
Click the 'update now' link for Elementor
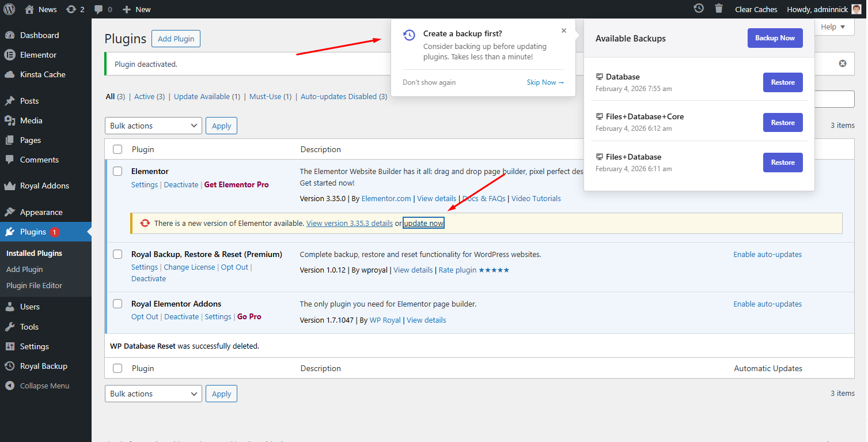point(423,223)
